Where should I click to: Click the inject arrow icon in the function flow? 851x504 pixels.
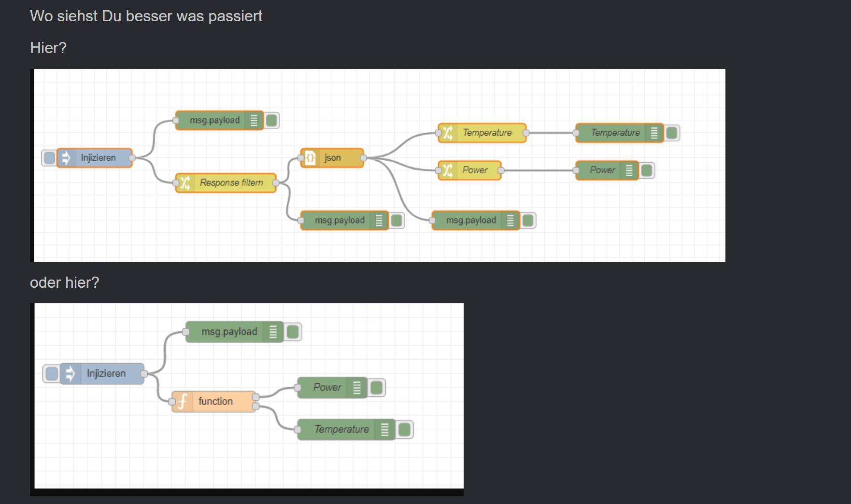[71, 374]
